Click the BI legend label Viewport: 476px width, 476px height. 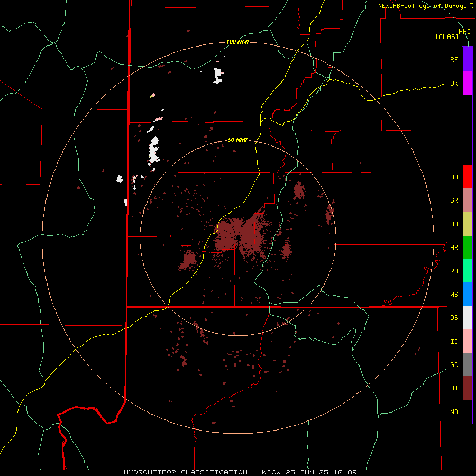454,388
